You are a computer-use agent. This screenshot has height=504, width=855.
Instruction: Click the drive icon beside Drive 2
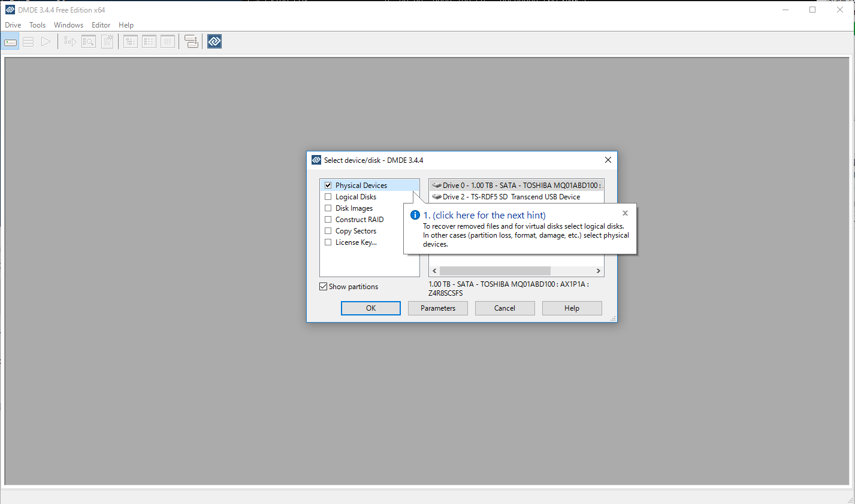coord(437,197)
